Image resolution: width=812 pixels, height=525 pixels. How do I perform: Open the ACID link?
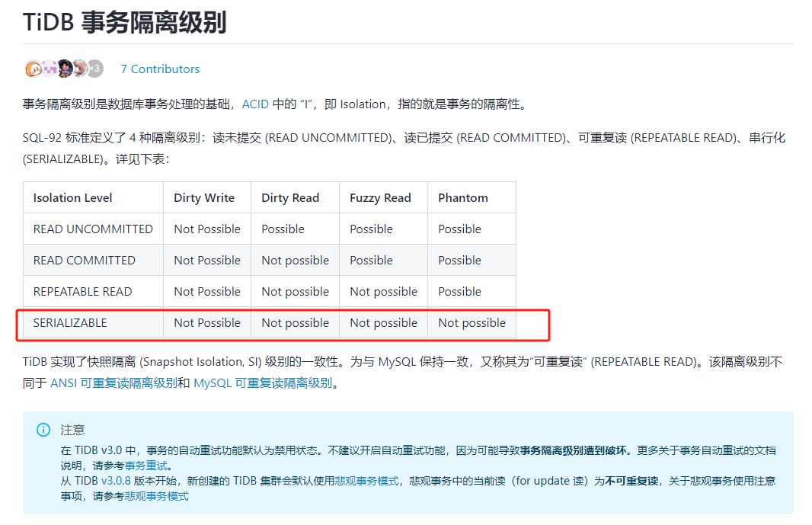(x=255, y=104)
